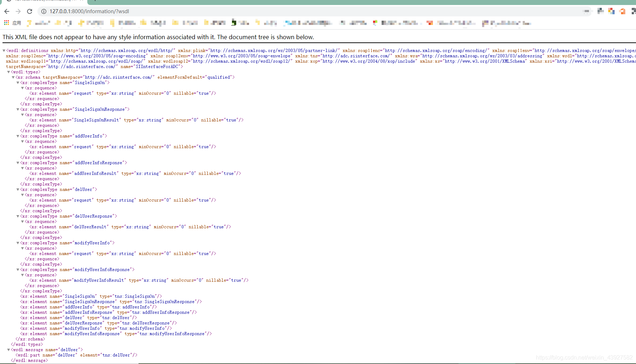Collapse the complexType "modifyUserInfo" node
This screenshot has width=636, height=364.
18,243
